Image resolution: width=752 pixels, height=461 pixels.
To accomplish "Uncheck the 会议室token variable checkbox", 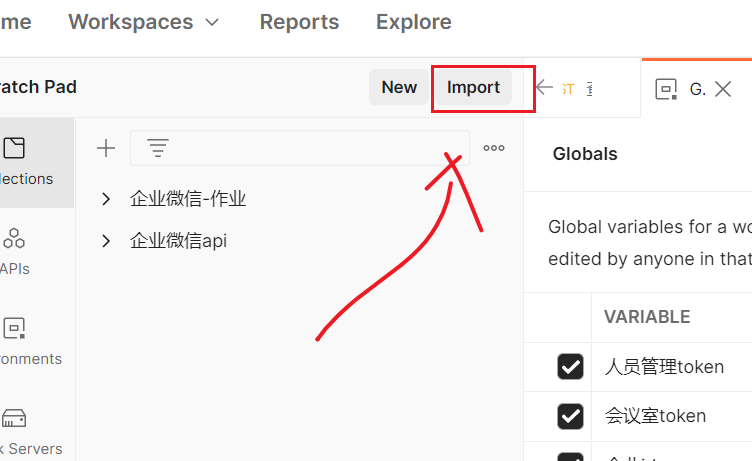I will [570, 416].
